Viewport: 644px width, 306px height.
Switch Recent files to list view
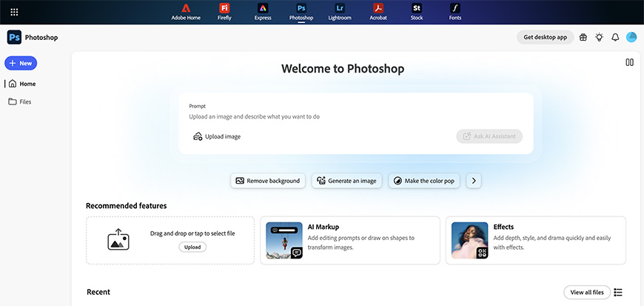(x=617, y=292)
